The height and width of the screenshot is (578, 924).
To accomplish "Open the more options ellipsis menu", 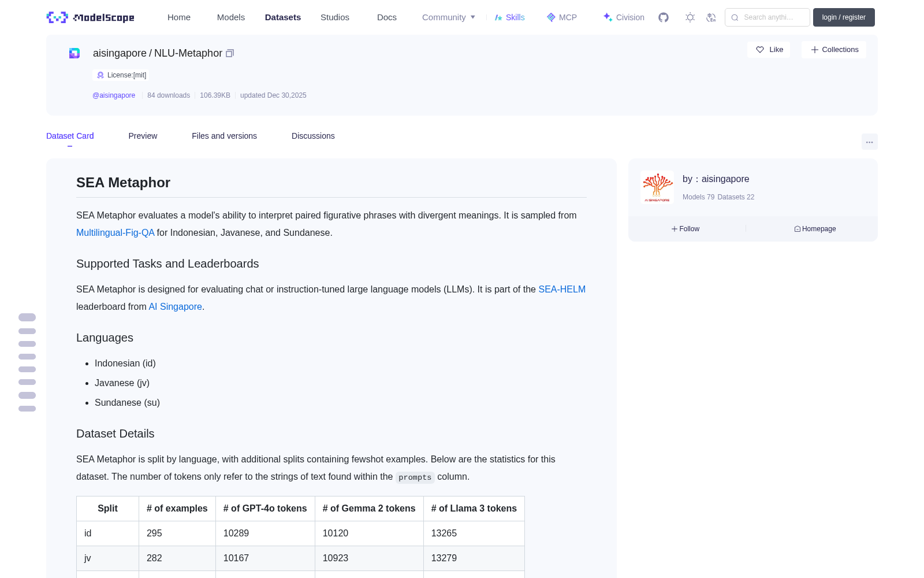I will click(x=869, y=142).
